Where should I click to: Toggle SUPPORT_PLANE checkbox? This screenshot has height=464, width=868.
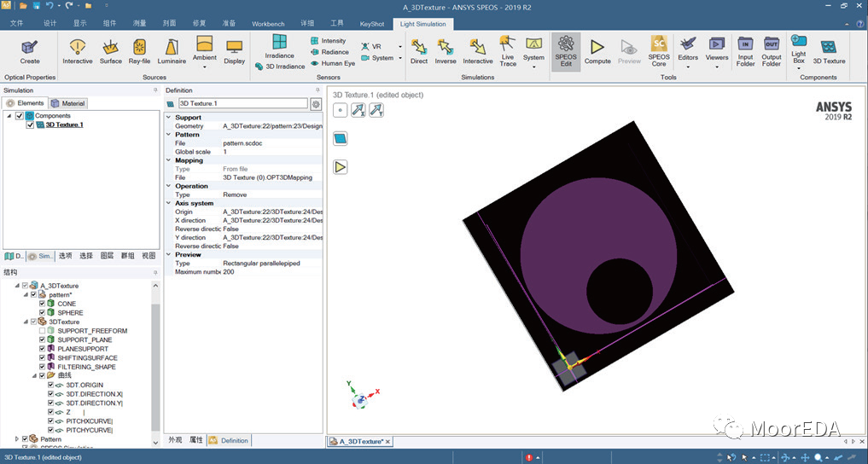[x=42, y=339]
